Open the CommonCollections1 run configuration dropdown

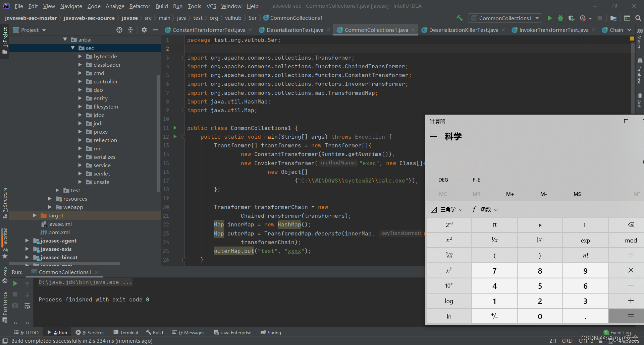pyautogui.click(x=505, y=18)
